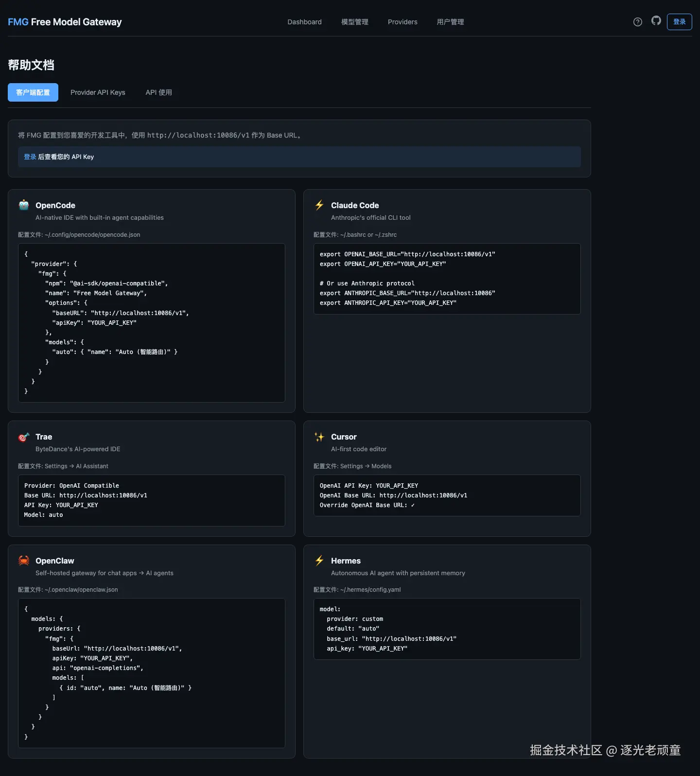Screen dimensions: 700x776
Task: Click the "Provider: OpenAI Compatible" line
Action: [x=71, y=486]
